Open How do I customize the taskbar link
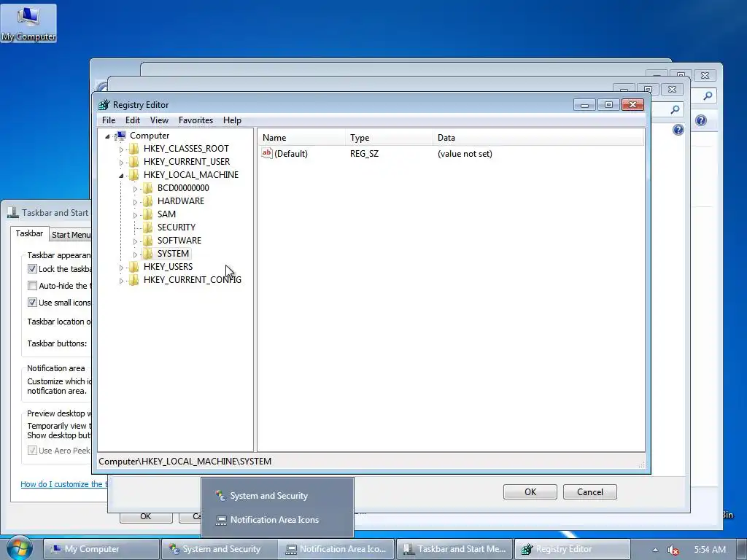747x560 pixels. [64, 484]
